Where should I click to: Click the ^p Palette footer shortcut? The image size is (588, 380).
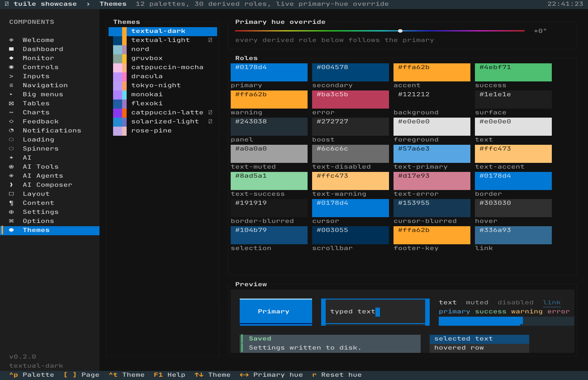[32, 375]
